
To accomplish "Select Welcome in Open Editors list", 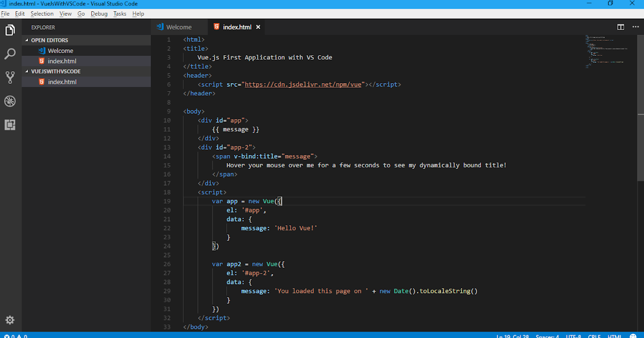I will (x=60, y=51).
